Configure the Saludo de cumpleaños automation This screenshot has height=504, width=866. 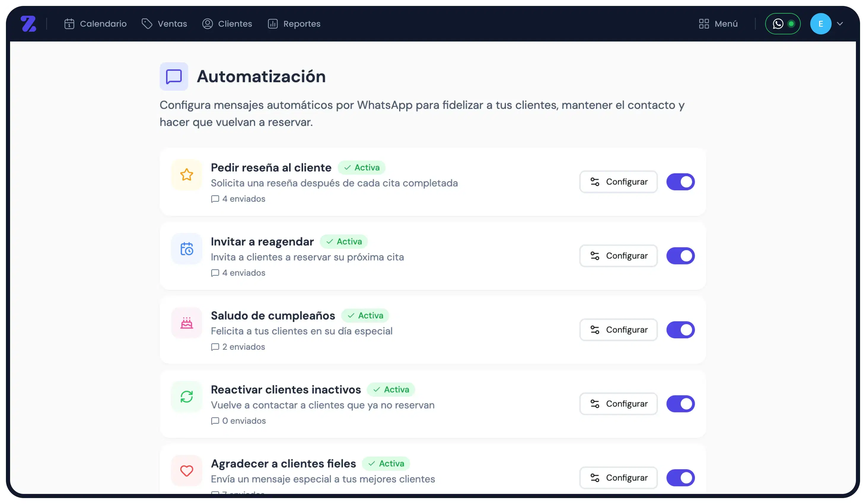[x=619, y=330]
